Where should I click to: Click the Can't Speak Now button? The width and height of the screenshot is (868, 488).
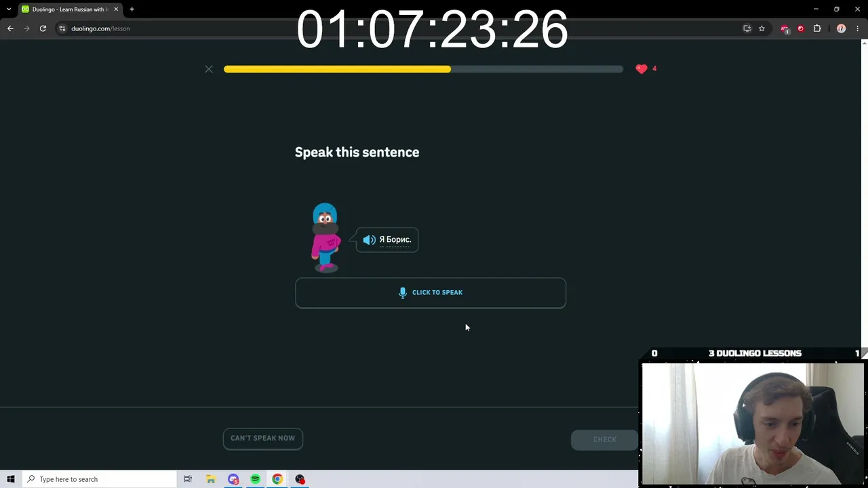(263, 439)
